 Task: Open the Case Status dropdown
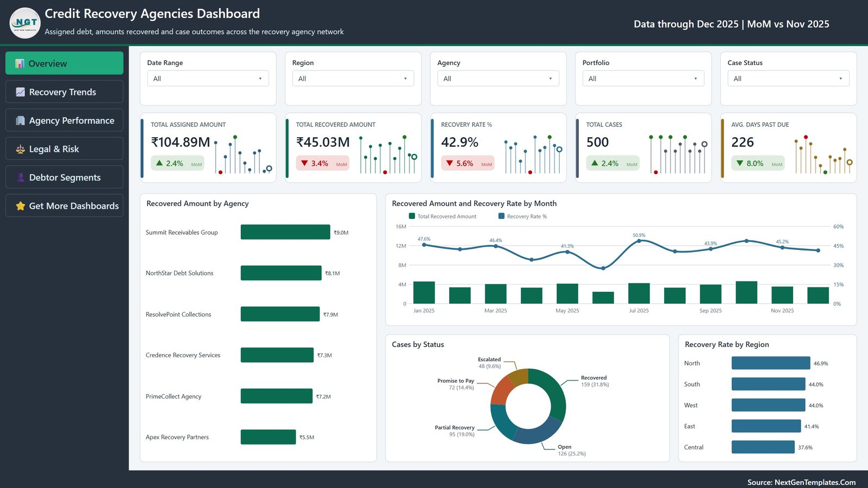coord(788,78)
